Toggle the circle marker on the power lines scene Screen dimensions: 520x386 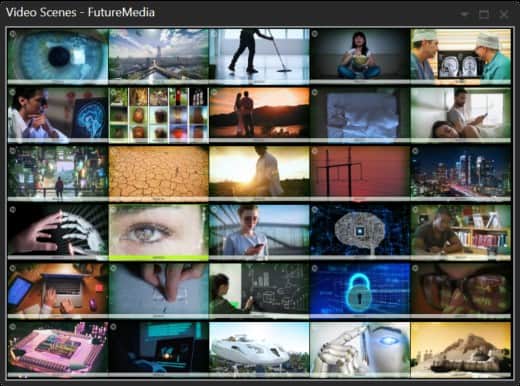point(315,151)
